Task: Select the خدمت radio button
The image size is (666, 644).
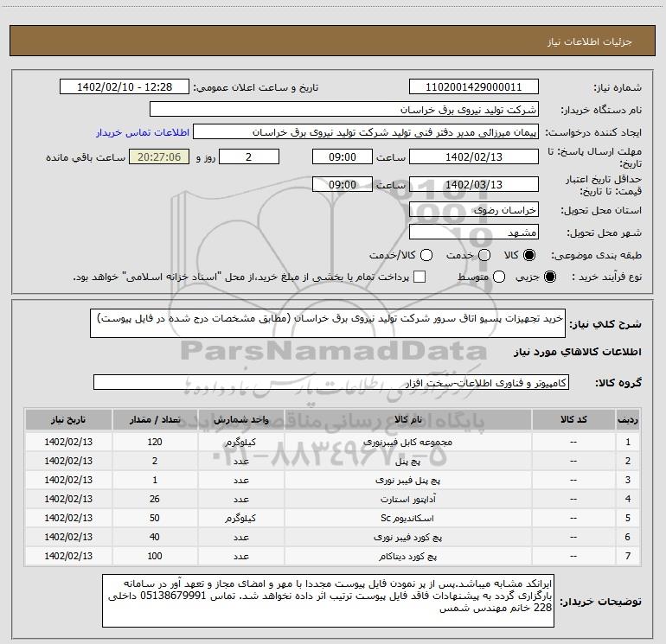Action: [484, 255]
